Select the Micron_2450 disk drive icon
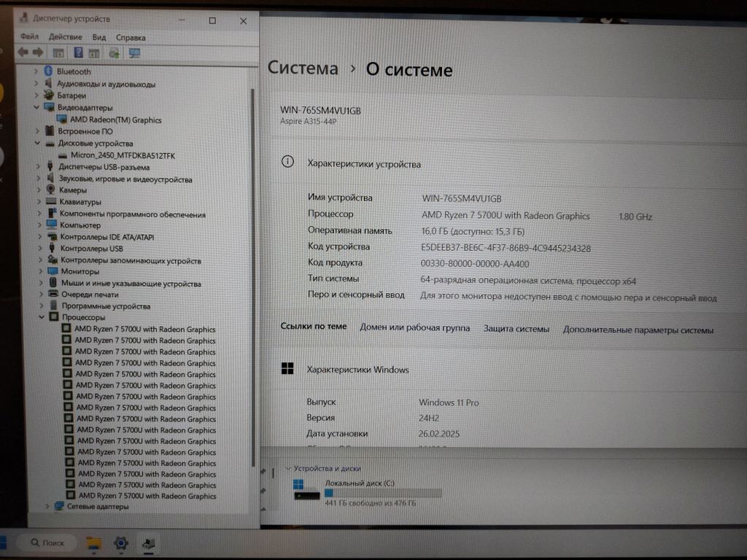The height and width of the screenshot is (560, 747). coord(63,156)
